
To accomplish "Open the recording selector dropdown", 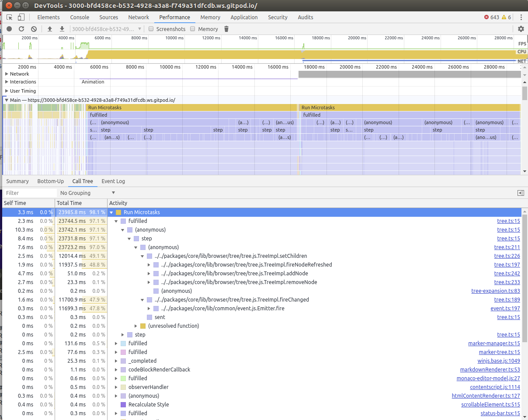I will 107,29.
